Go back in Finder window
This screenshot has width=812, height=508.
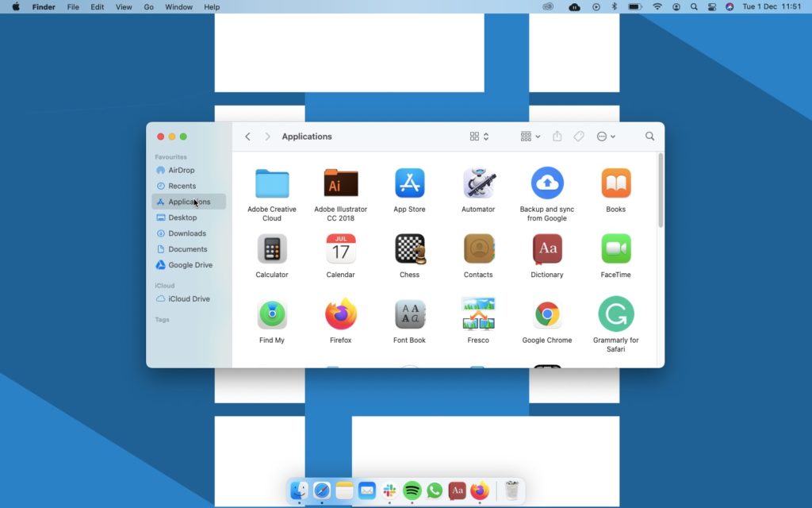coord(247,137)
